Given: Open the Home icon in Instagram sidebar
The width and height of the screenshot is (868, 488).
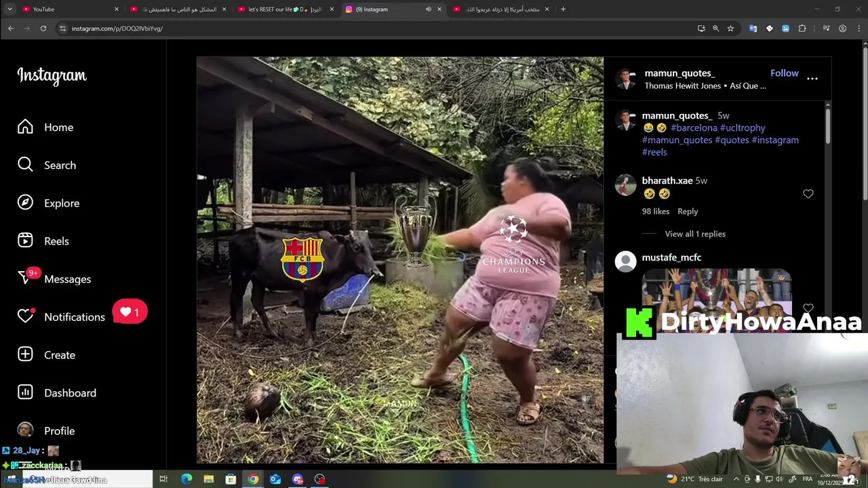Looking at the screenshot, I should pyautogui.click(x=25, y=127).
